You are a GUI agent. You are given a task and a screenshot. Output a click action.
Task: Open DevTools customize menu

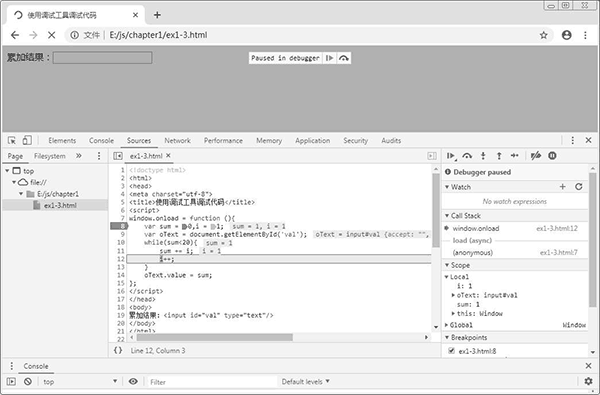pos(572,140)
